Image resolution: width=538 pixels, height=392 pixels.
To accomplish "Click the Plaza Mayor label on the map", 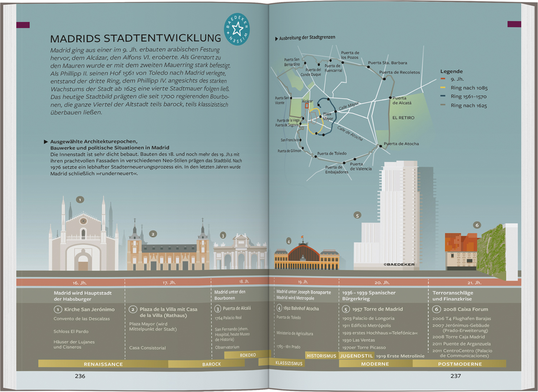I will pyautogui.click(x=328, y=116).
